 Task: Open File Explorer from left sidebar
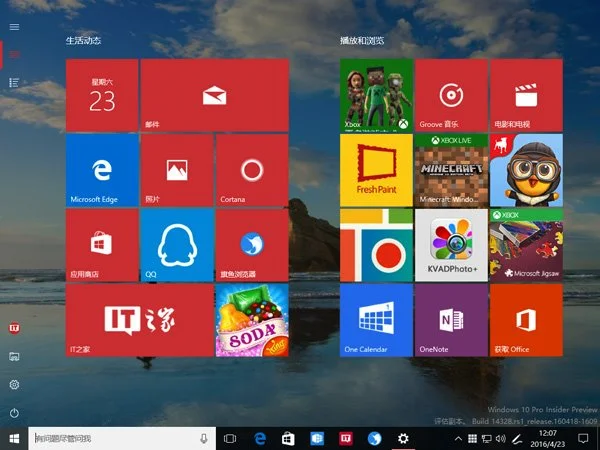[x=14, y=357]
